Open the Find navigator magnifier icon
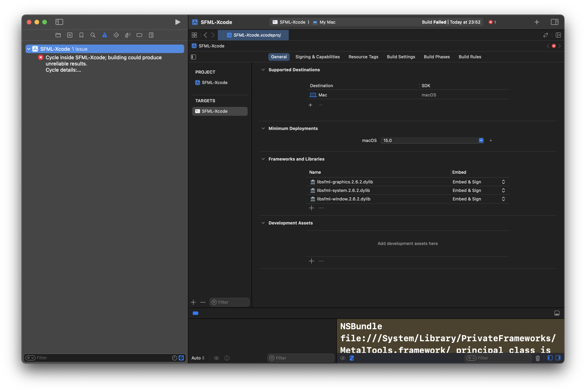The width and height of the screenshot is (586, 392). pyautogui.click(x=93, y=35)
